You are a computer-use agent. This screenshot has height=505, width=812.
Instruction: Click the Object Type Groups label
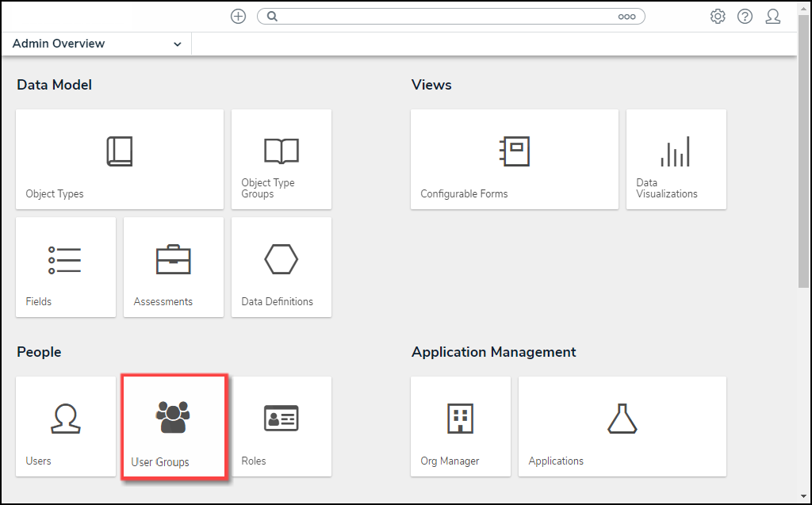click(x=268, y=188)
